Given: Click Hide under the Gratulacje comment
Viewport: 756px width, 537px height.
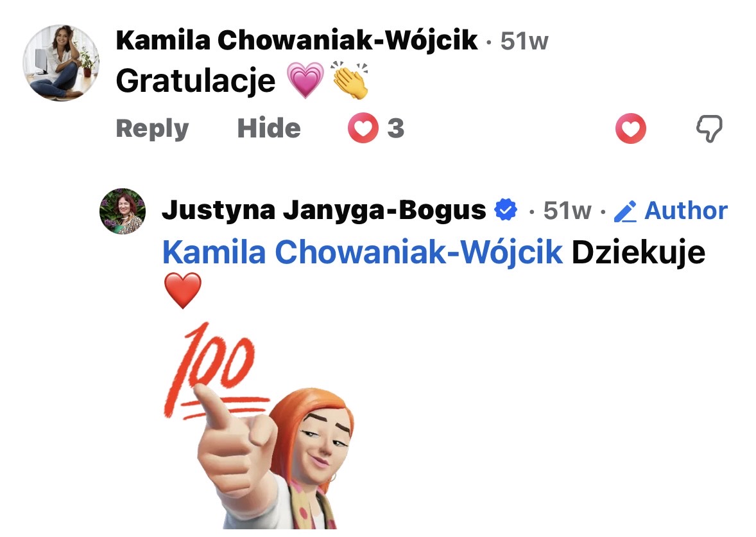Looking at the screenshot, I should [269, 128].
